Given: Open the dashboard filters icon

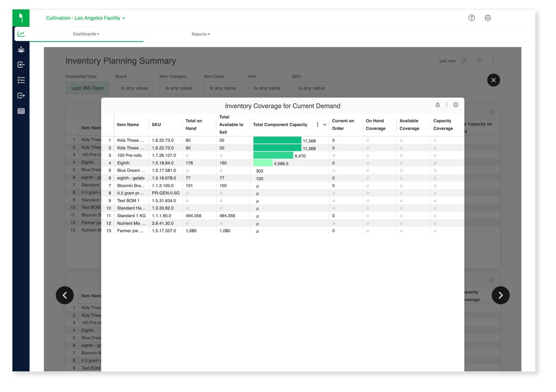Looking at the screenshot, I should click(x=478, y=60).
